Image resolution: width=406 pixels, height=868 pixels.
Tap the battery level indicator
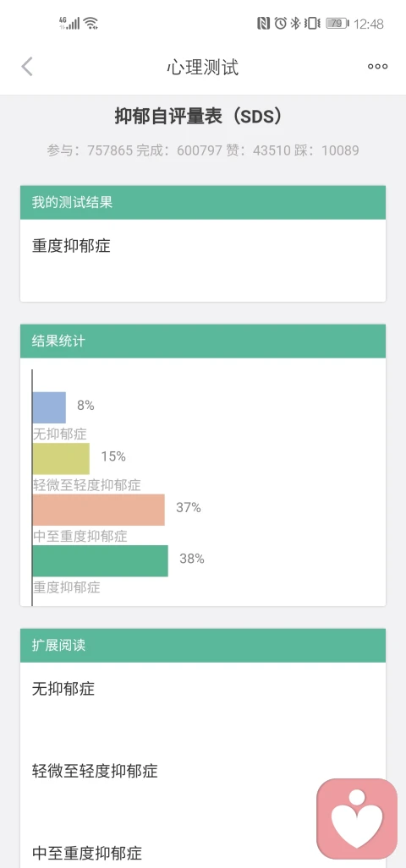point(337,24)
